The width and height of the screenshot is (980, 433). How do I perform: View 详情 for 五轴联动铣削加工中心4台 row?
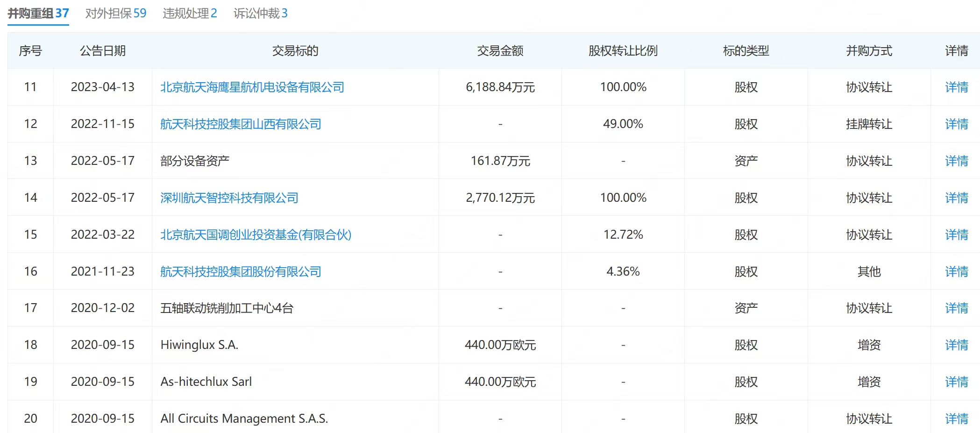956,308
